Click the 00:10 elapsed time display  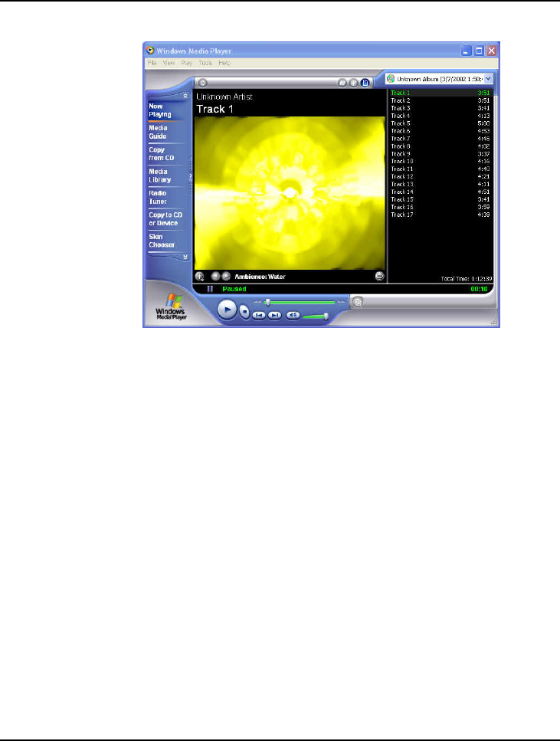click(x=480, y=289)
